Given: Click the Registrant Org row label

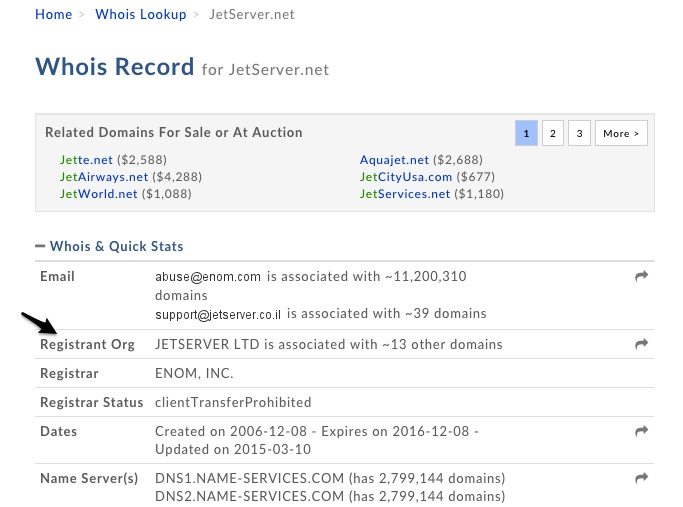Looking at the screenshot, I should tap(88, 345).
